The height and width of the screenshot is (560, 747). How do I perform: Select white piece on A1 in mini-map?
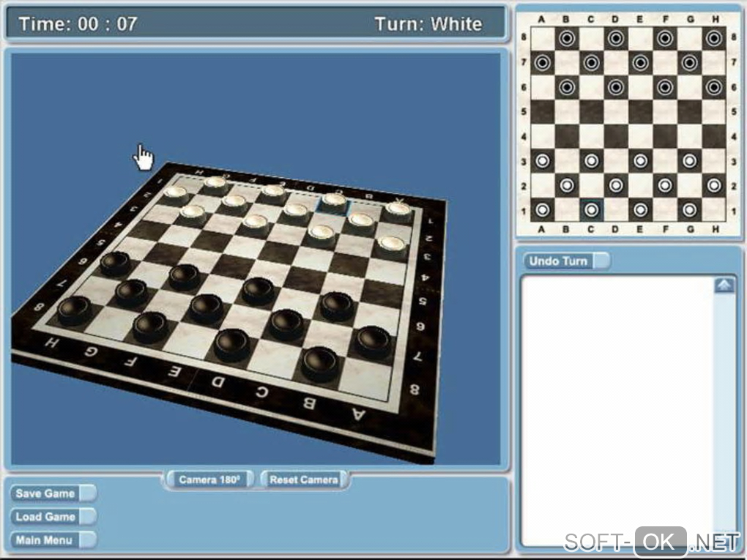pos(542,209)
